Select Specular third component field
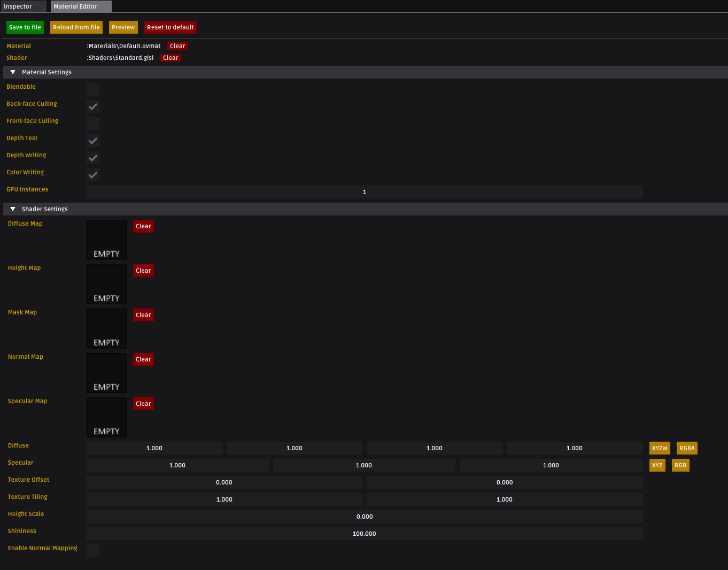 551,465
